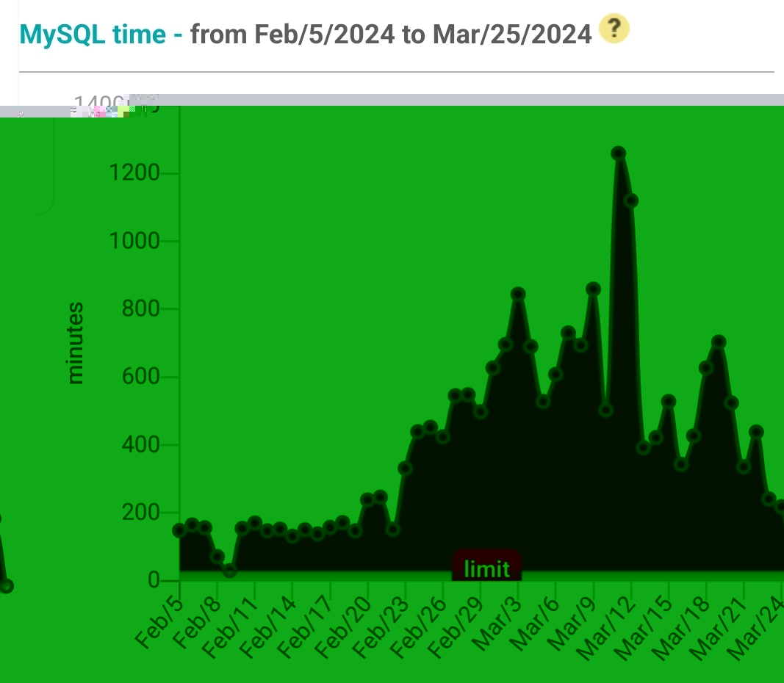Click the Mar/10 dip data point near 500
This screenshot has height=683, width=784.
click(606, 411)
